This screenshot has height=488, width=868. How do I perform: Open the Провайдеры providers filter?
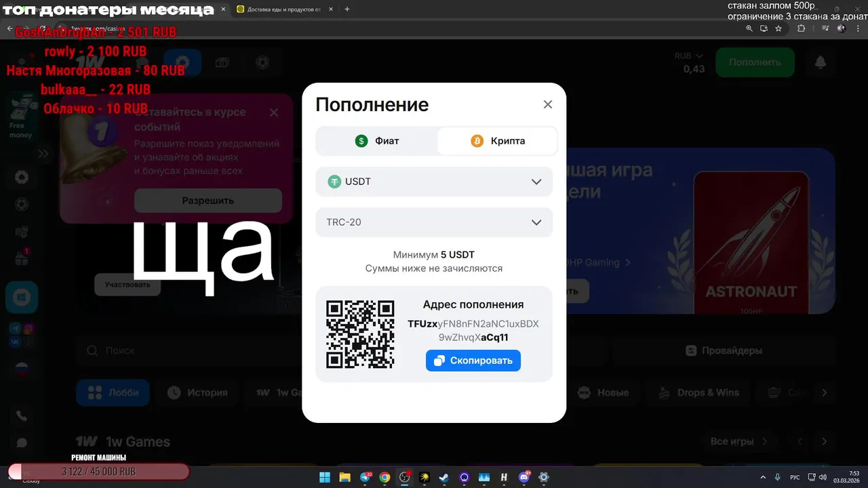coord(723,350)
